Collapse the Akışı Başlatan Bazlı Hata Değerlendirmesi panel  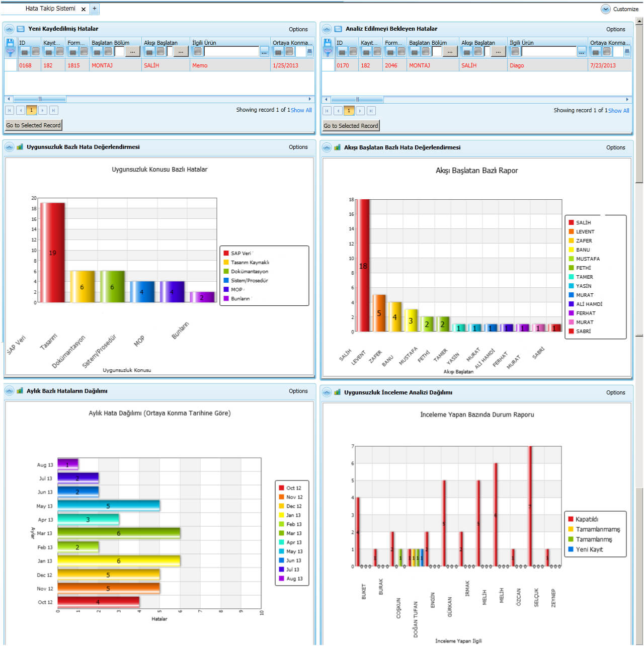[327, 147]
